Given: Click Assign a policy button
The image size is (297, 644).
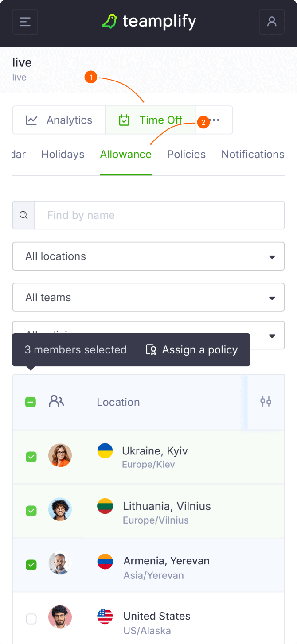Looking at the screenshot, I should click(192, 350).
